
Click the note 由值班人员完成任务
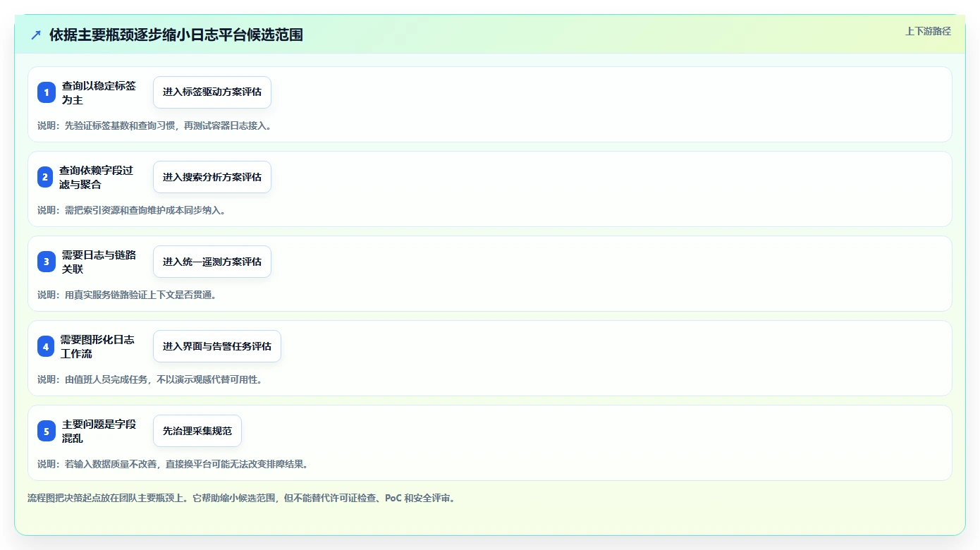106,379
